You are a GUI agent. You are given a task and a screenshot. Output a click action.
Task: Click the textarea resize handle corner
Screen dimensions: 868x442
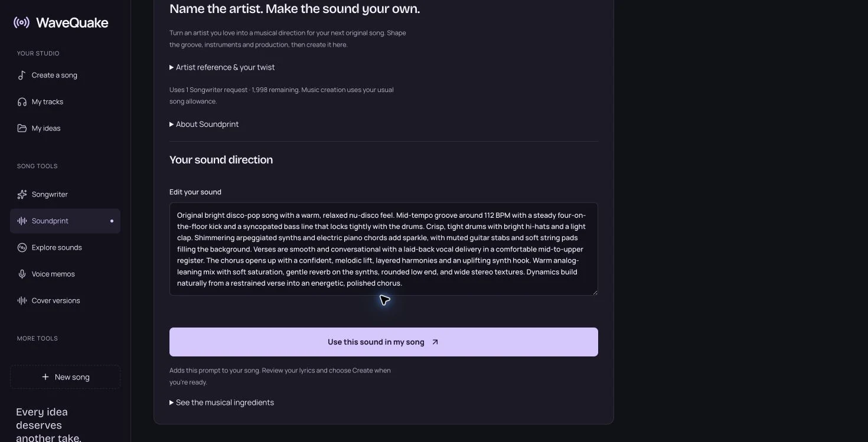[595, 292]
